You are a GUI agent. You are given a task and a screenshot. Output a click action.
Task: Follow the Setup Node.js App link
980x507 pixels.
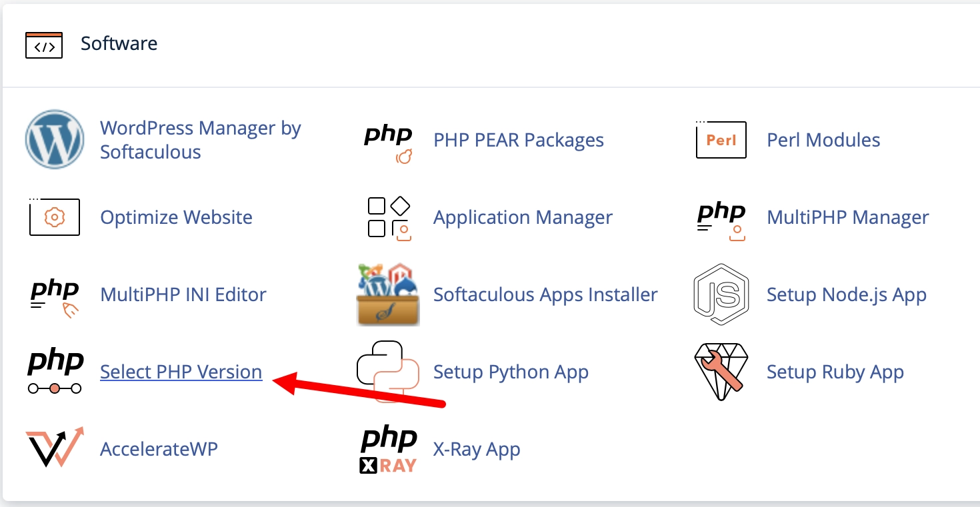(x=847, y=294)
